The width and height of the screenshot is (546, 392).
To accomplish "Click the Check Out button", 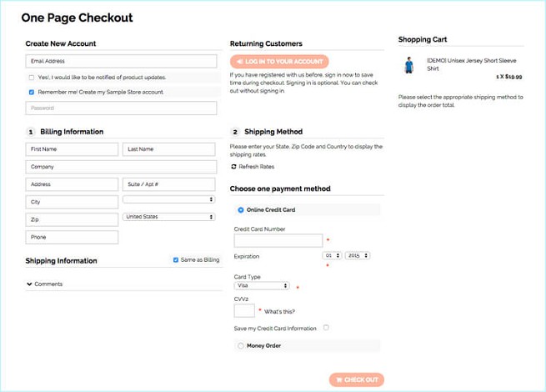I will 357,379.
